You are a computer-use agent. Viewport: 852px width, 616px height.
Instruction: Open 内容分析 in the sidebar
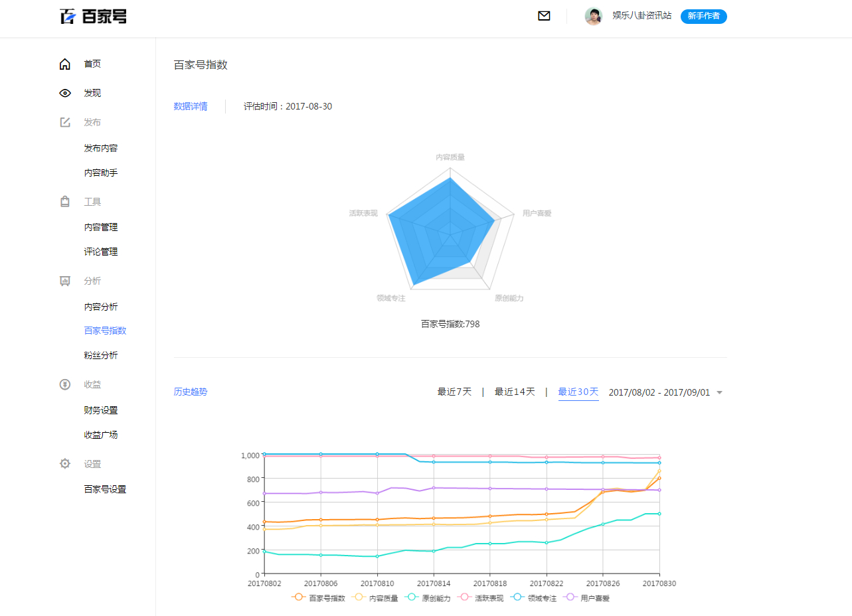(101, 307)
